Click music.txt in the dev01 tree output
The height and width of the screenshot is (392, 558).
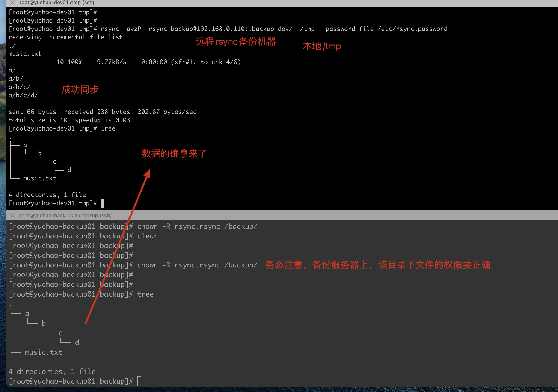point(40,178)
